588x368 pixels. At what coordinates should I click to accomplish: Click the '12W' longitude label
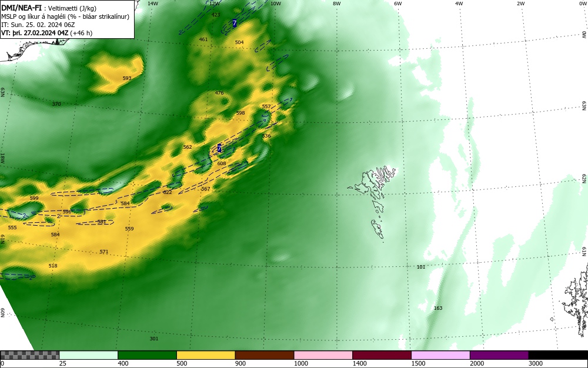[214, 4]
